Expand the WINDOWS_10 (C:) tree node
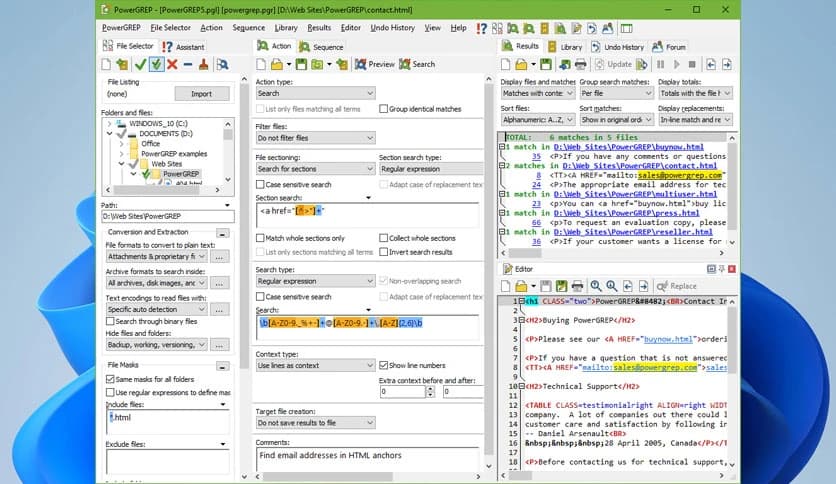The width and height of the screenshot is (836, 484). (x=109, y=124)
